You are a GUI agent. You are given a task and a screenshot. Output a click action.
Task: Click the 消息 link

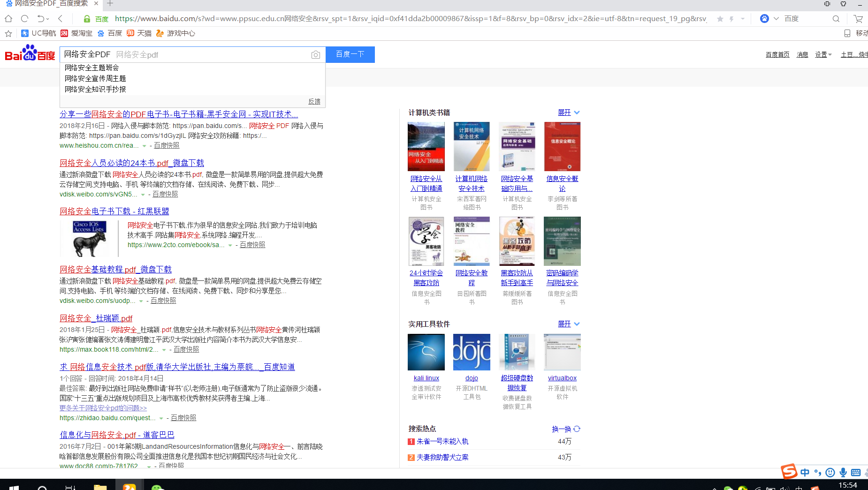[x=802, y=55]
